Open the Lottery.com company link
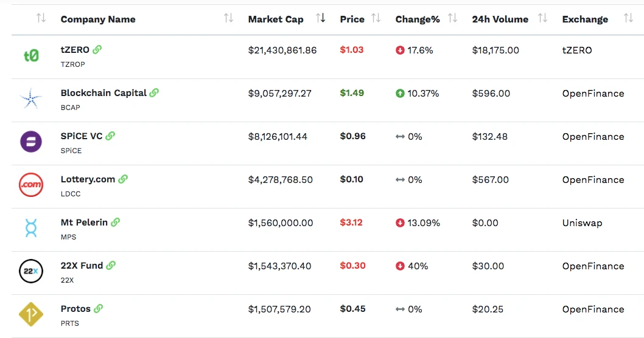Viewport: 644px width, 338px height. (88, 179)
